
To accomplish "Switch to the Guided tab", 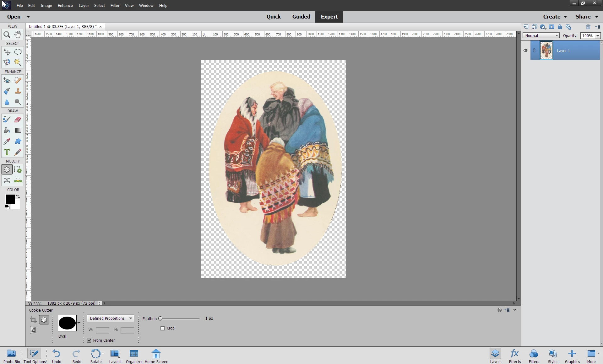I will tap(301, 17).
